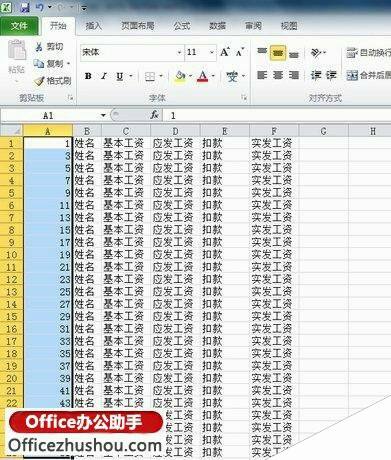Click the Increase Font Size icon

(x=225, y=52)
